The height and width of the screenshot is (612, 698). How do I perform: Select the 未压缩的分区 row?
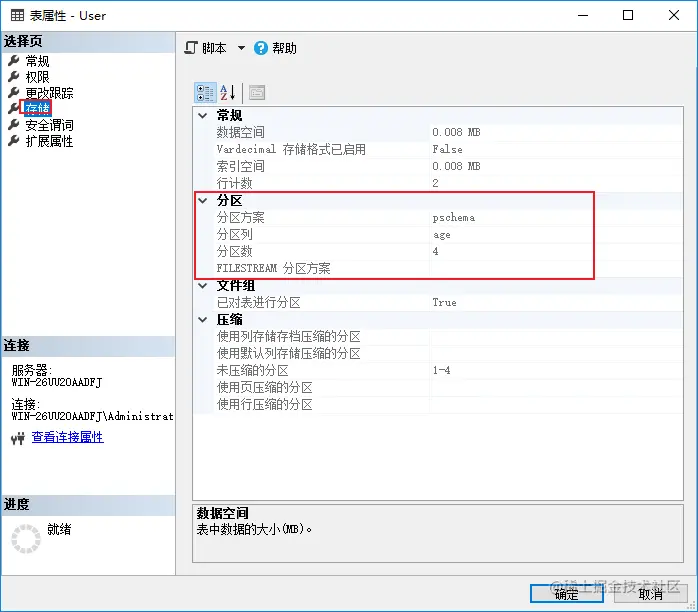[x=448, y=370]
